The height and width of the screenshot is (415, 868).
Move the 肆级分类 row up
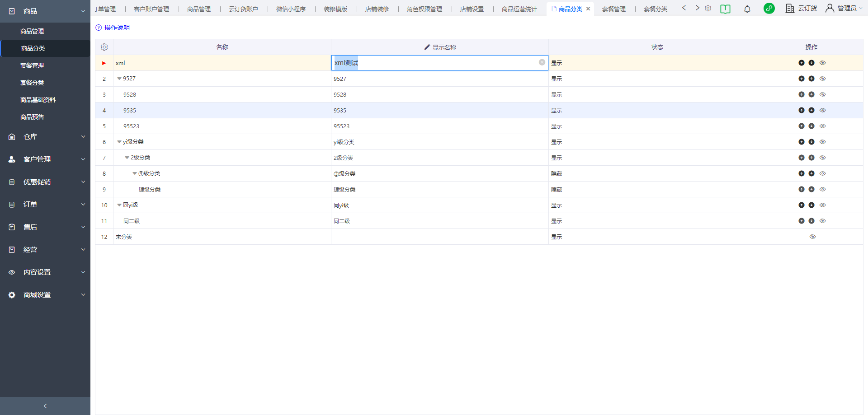801,189
